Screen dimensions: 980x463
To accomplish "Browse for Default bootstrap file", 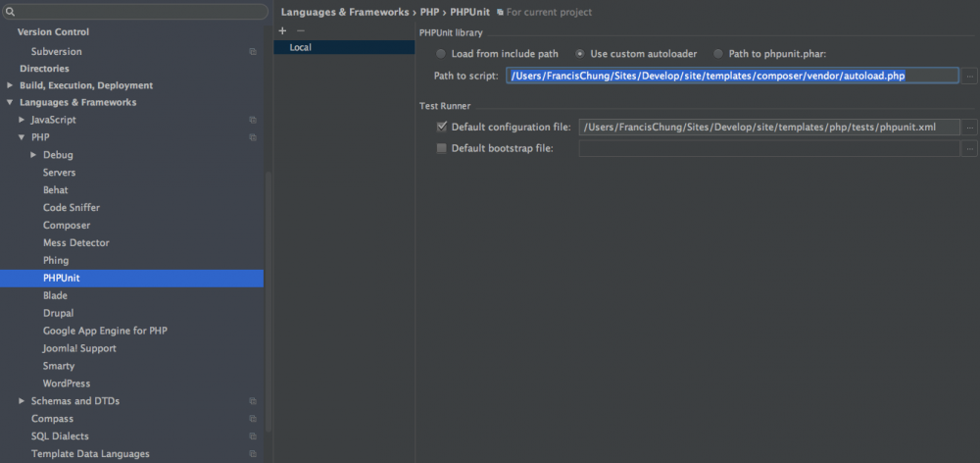I will point(969,148).
